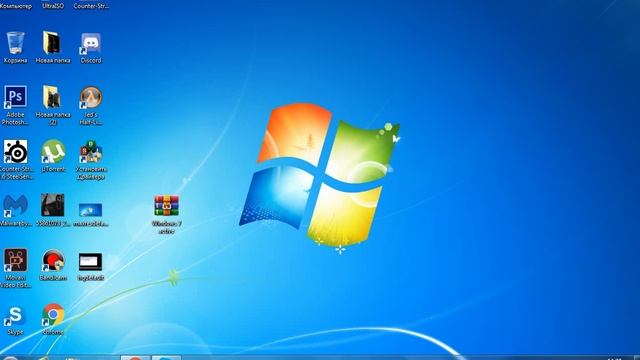Select the Chrome shortcut icon
Viewport: 640px width, 360px height.
click(53, 315)
